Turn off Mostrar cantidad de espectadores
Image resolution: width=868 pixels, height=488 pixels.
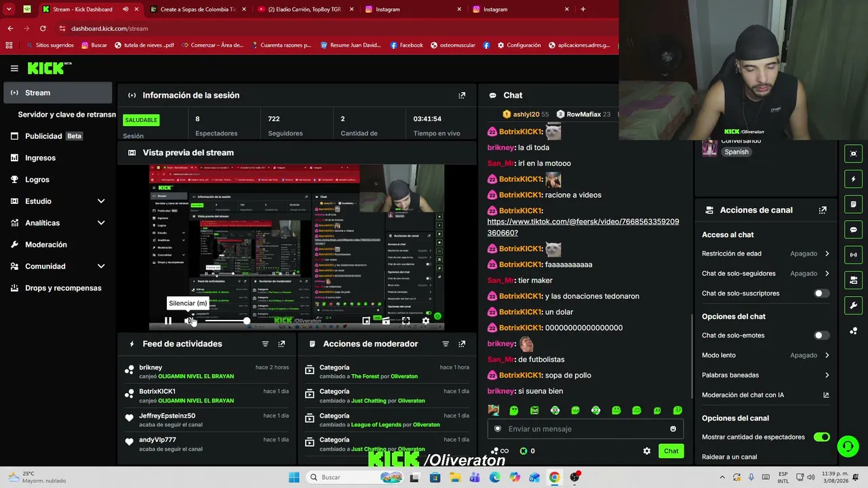821,437
